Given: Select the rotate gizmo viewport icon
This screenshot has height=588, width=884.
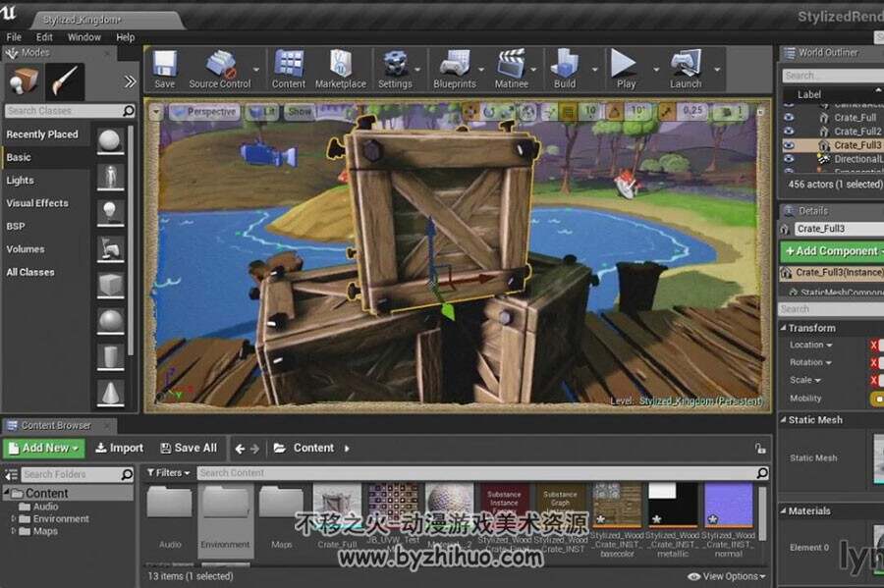Looking at the screenshot, I should pyautogui.click(x=489, y=112).
